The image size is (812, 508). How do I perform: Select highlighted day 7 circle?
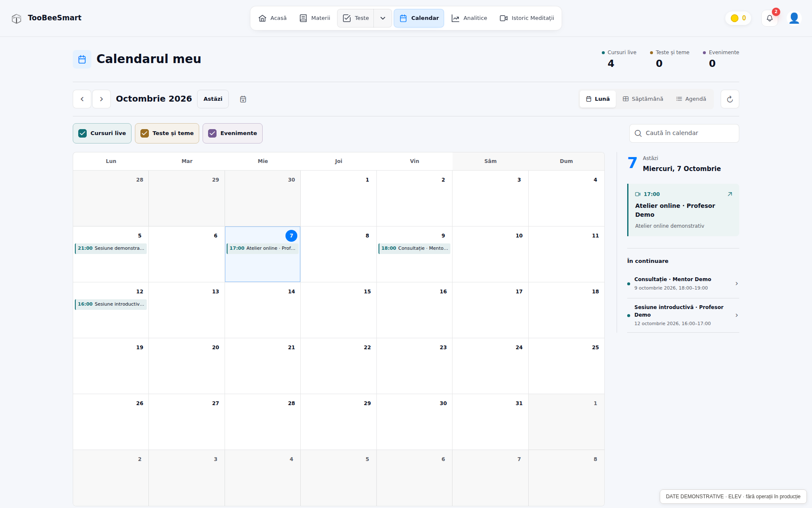(x=291, y=236)
